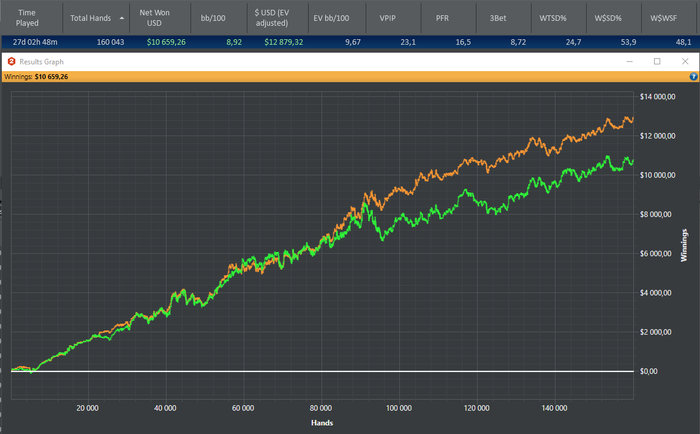Click the $2 000,00 axis value
700x434 pixels.
[655, 332]
